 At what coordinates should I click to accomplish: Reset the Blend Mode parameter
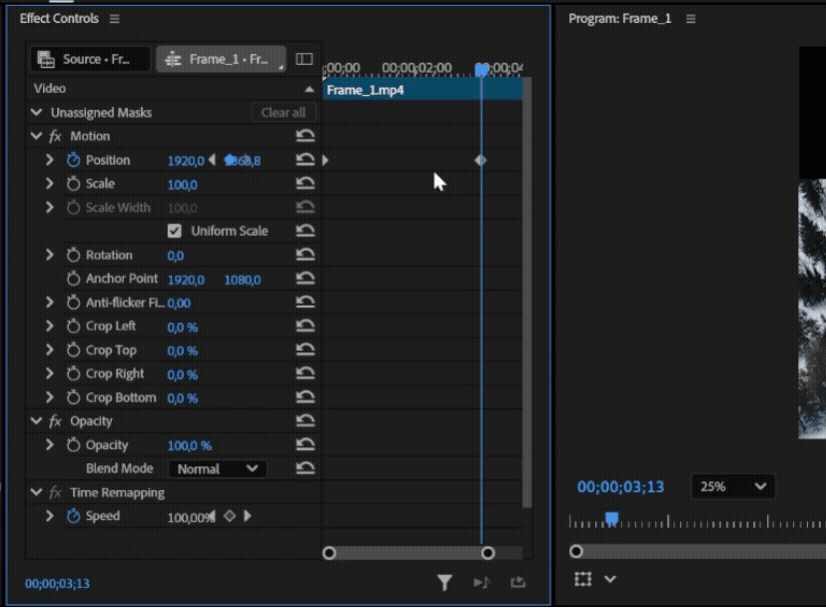[305, 468]
